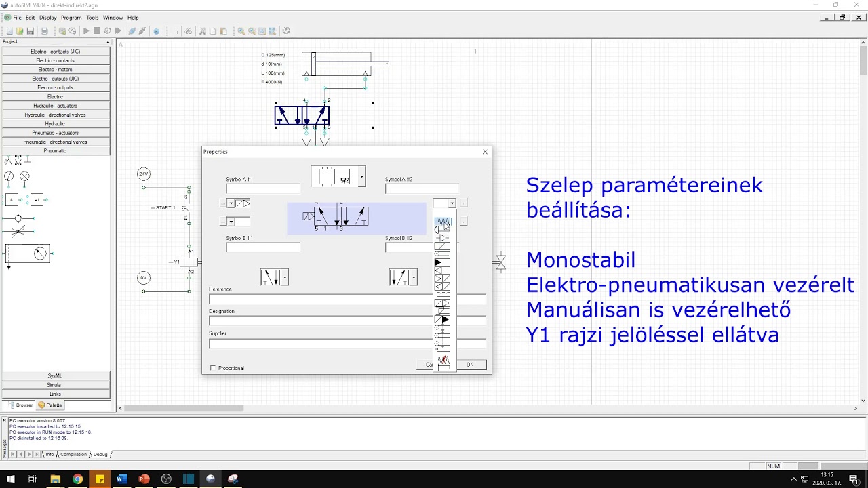Expand Pneumatic - directional valves category
This screenshot has width=868, height=488.
click(x=56, y=142)
